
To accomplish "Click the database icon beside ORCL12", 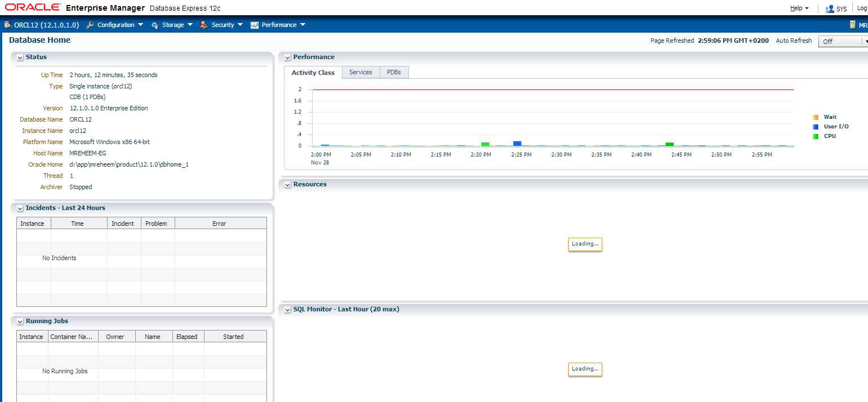I will pos(8,25).
